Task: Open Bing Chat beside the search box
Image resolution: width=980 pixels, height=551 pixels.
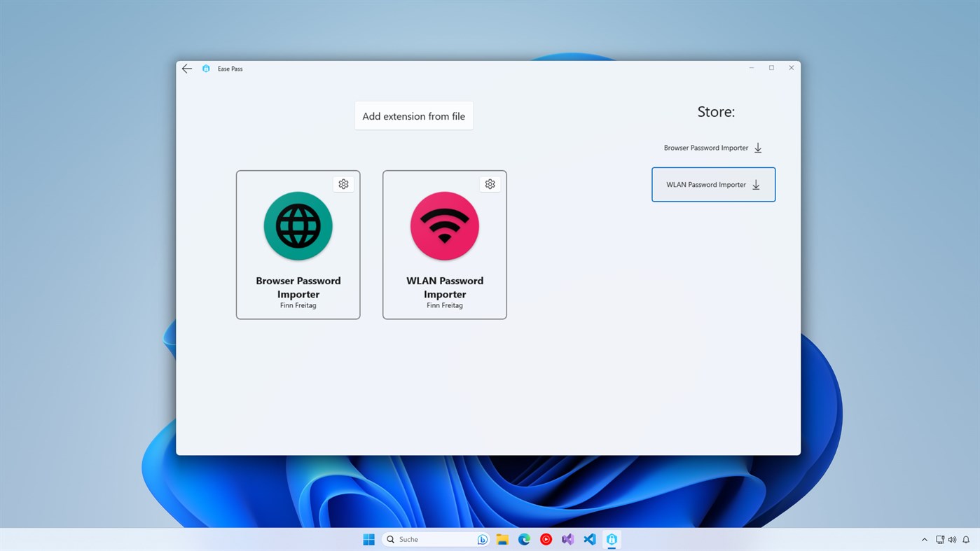Action: click(482, 539)
